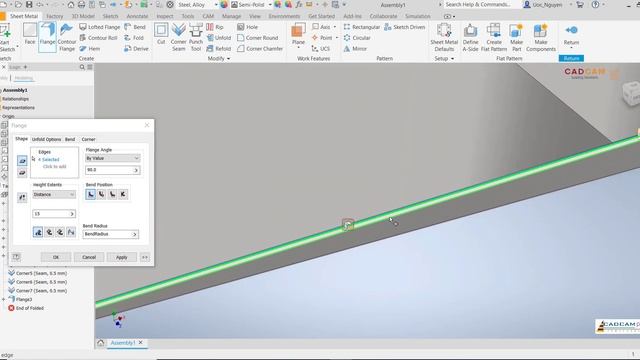Screen dimensions: 640x360
Task: Select the Hem tool
Action: pos(90,49)
